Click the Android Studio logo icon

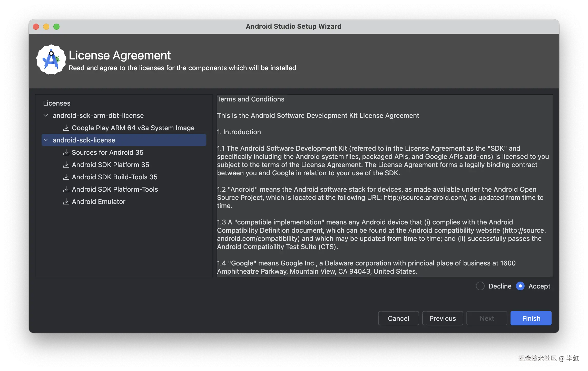click(51, 60)
